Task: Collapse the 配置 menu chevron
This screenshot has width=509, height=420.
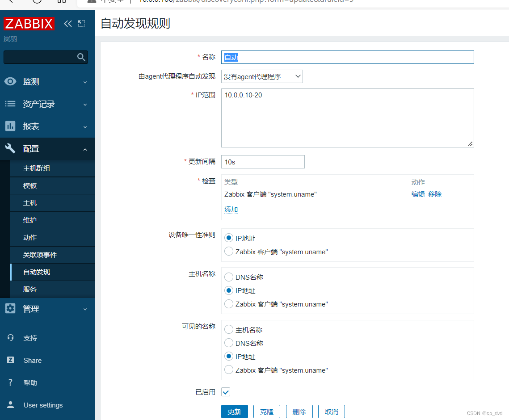Action: (85, 149)
